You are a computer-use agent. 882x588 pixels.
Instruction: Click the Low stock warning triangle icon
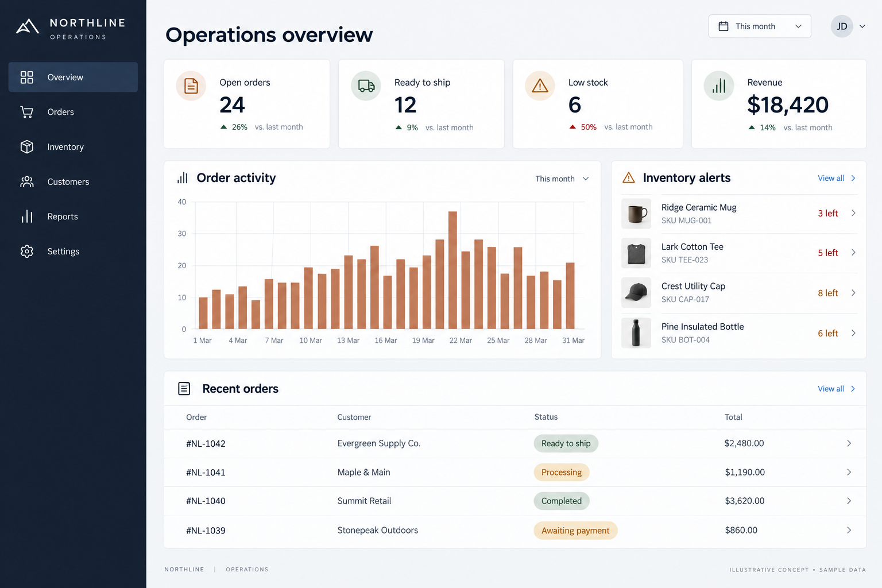point(540,86)
